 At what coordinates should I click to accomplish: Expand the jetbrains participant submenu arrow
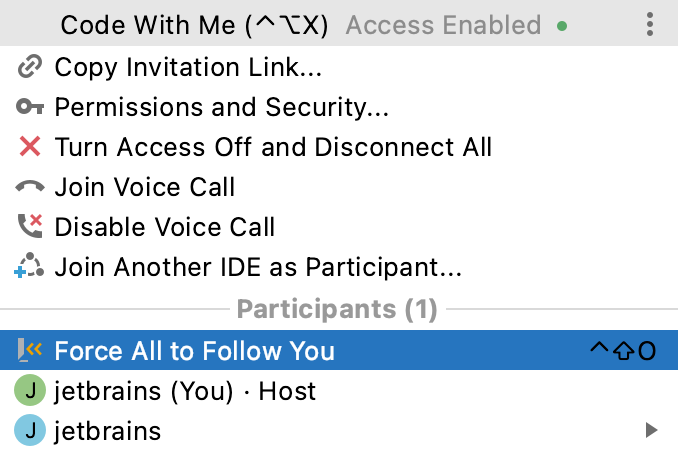[651, 431]
